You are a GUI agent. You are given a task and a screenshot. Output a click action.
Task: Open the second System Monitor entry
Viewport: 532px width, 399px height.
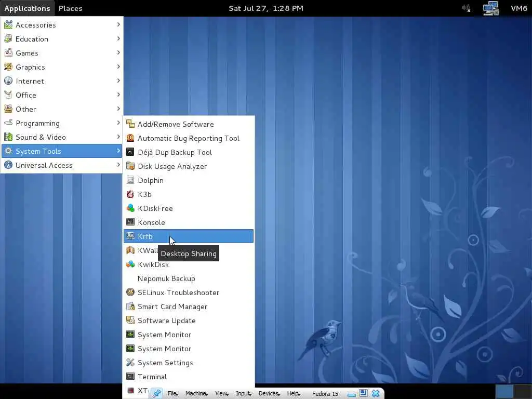click(x=189, y=349)
